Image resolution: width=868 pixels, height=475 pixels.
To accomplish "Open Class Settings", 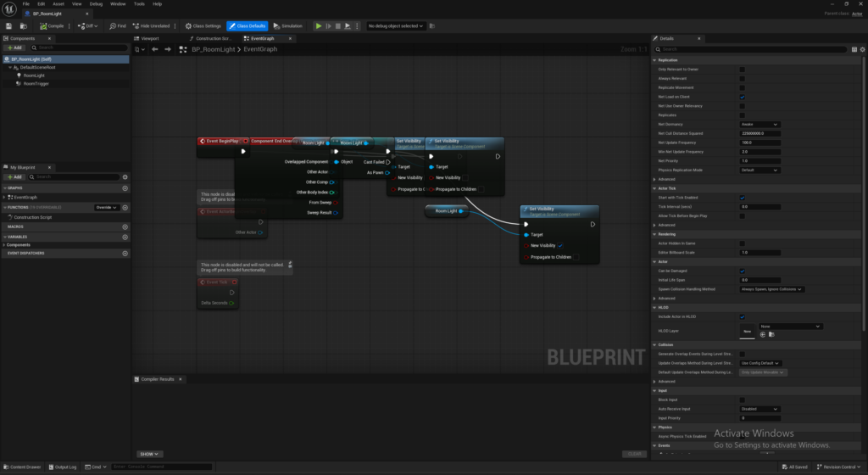I will pyautogui.click(x=203, y=26).
